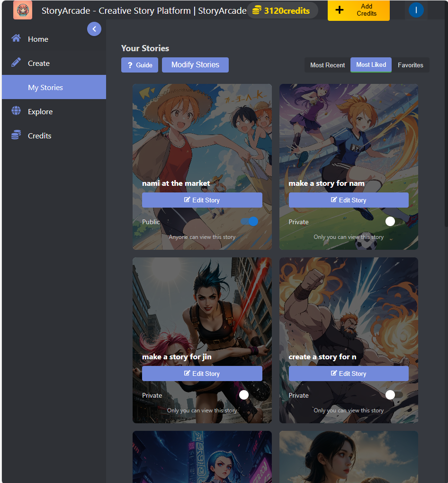Open the dark-haired woman sky story thumbnail

pyautogui.click(x=349, y=457)
